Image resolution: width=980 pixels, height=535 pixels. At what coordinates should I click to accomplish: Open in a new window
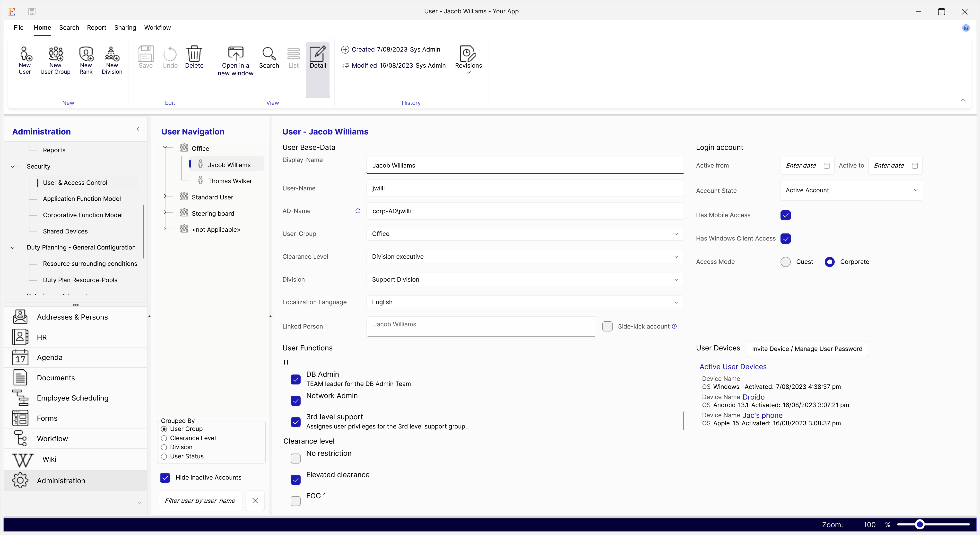[235, 61]
